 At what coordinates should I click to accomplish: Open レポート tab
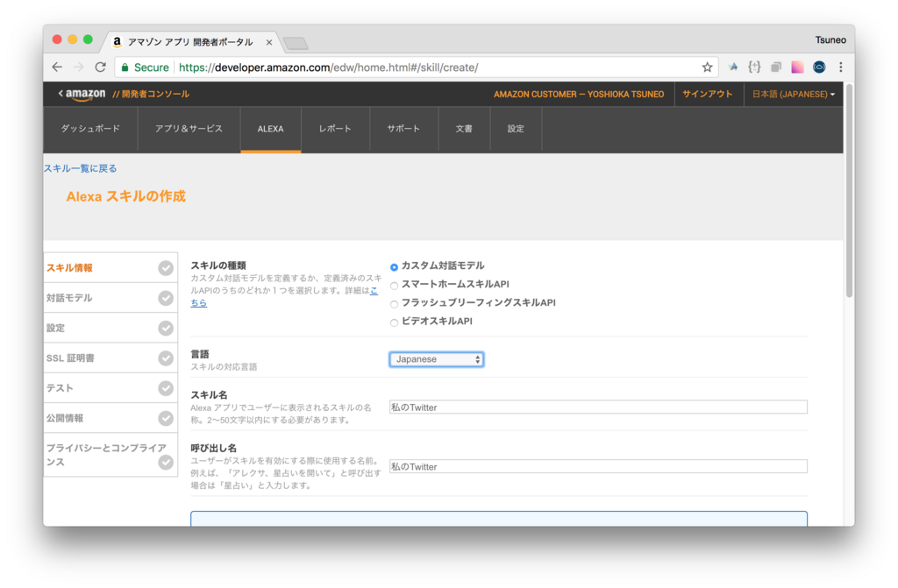point(335,129)
